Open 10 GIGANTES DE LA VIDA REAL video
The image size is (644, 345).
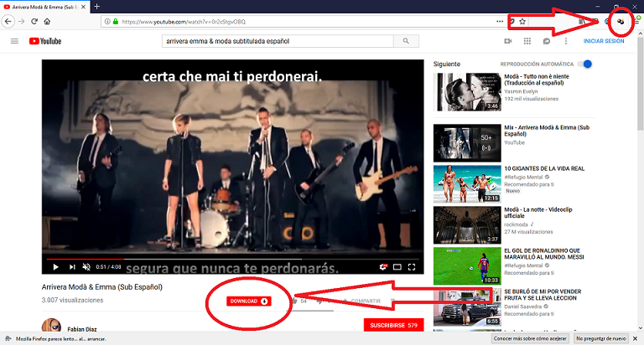click(x=544, y=168)
